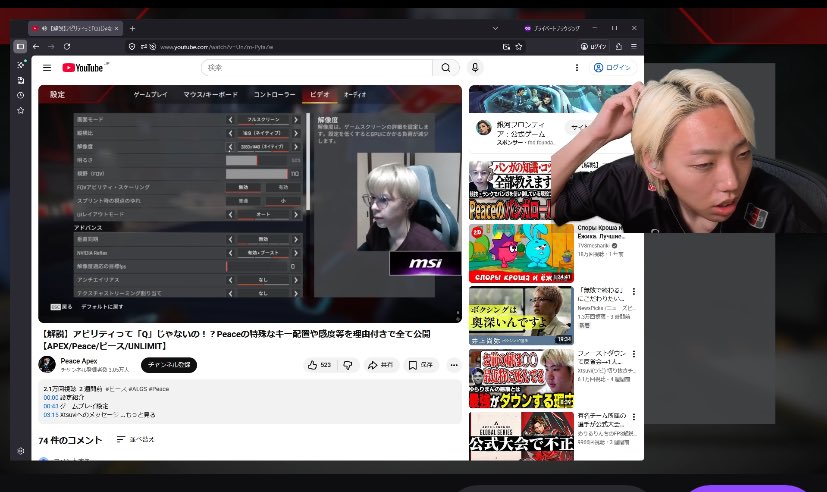Screen dimensions: 827x492
Task: Jump to the 00:00 timestamp chapter
Action: [51, 398]
